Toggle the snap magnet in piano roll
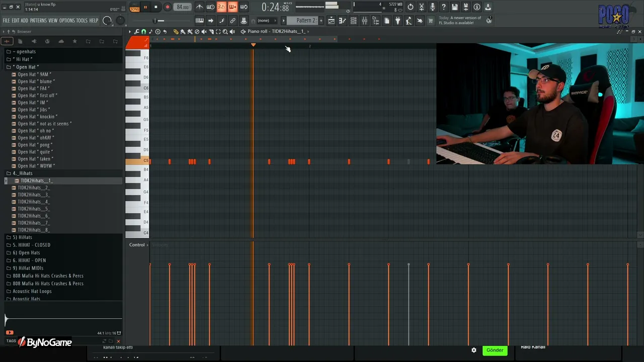The image size is (644, 362). (x=143, y=31)
